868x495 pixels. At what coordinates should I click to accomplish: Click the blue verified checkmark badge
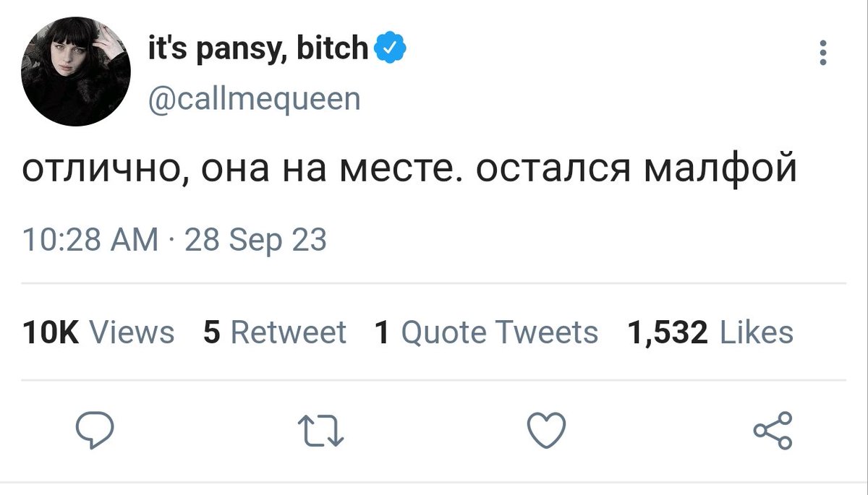click(390, 48)
